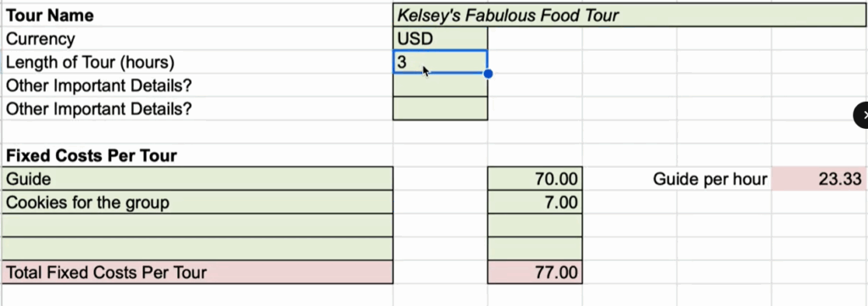Click the empty cost cell below 7.00
868x306 pixels.
pos(535,225)
